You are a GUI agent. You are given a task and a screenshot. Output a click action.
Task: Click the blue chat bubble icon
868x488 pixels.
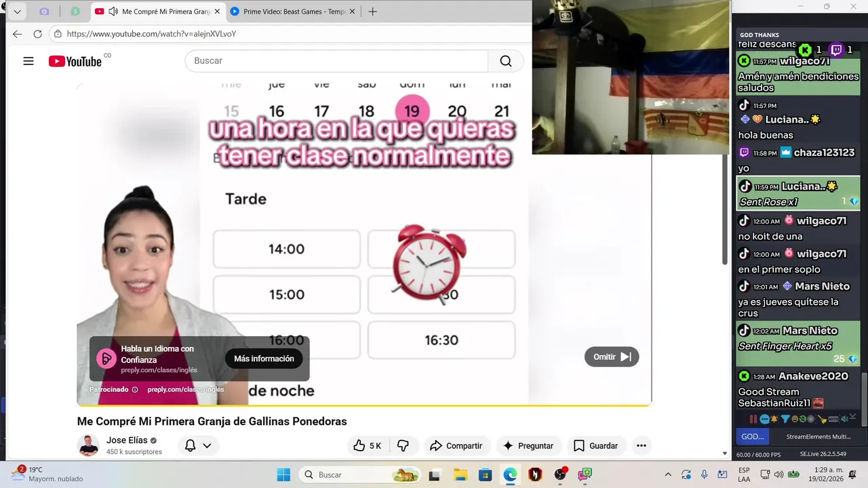coord(764,419)
